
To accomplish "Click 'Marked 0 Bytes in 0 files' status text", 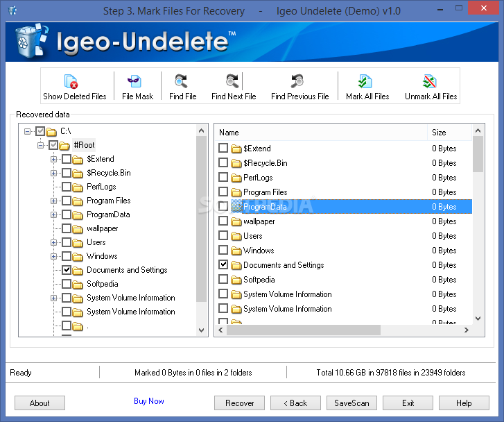I will click(x=193, y=373).
